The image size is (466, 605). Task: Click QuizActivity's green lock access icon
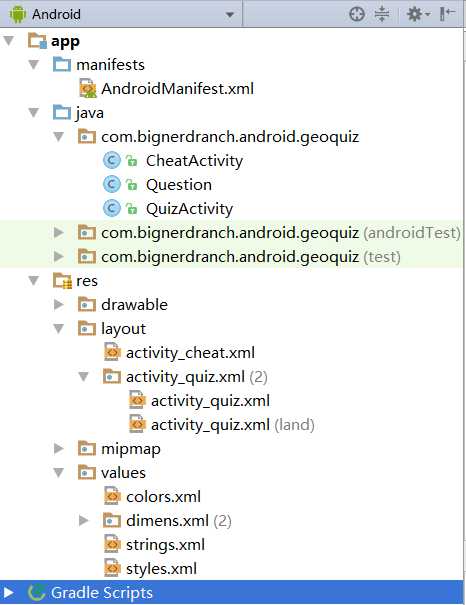132,209
